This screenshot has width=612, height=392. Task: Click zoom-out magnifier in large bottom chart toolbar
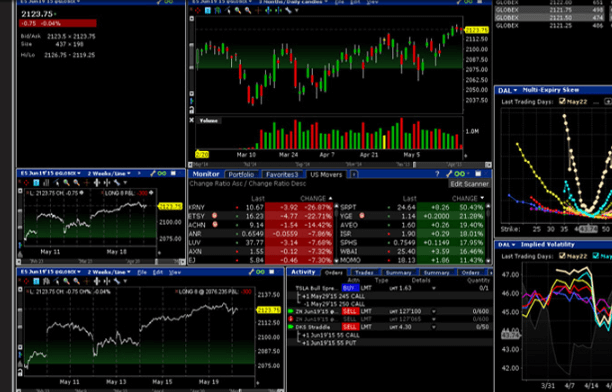click(76, 281)
